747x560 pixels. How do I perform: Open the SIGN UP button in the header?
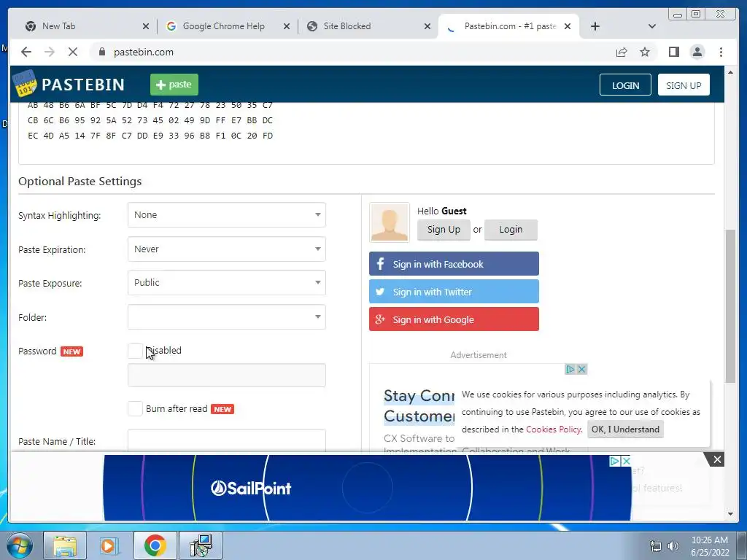683,85
